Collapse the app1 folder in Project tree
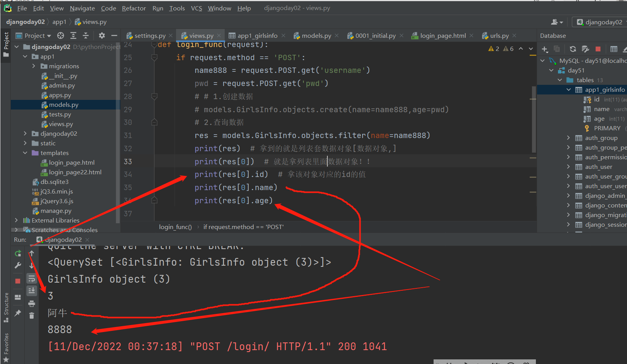This screenshot has width=627, height=364. (x=25, y=57)
